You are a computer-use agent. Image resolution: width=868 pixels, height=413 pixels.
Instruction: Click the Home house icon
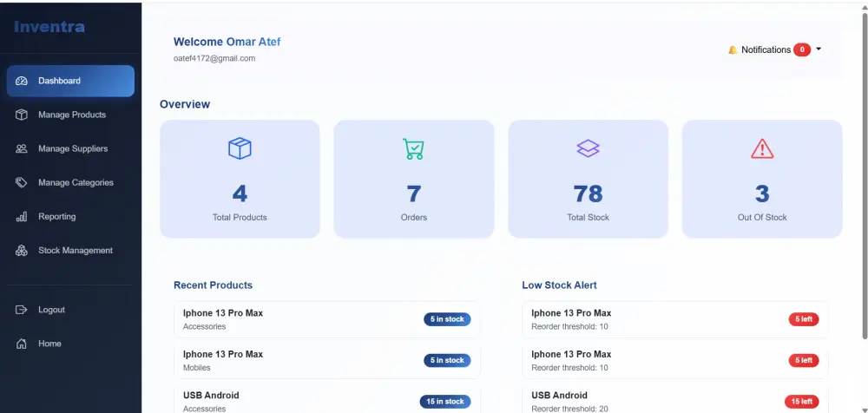tap(22, 344)
